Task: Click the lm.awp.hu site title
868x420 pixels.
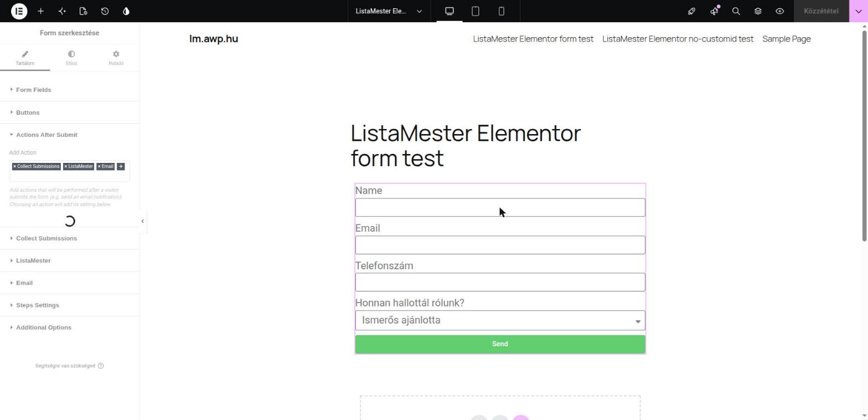Action: (214, 39)
